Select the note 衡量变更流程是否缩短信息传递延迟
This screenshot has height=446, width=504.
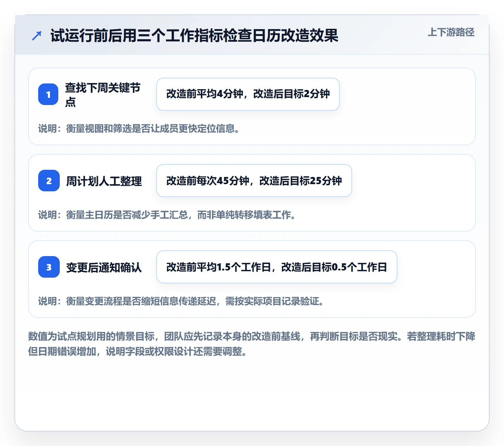point(181,301)
